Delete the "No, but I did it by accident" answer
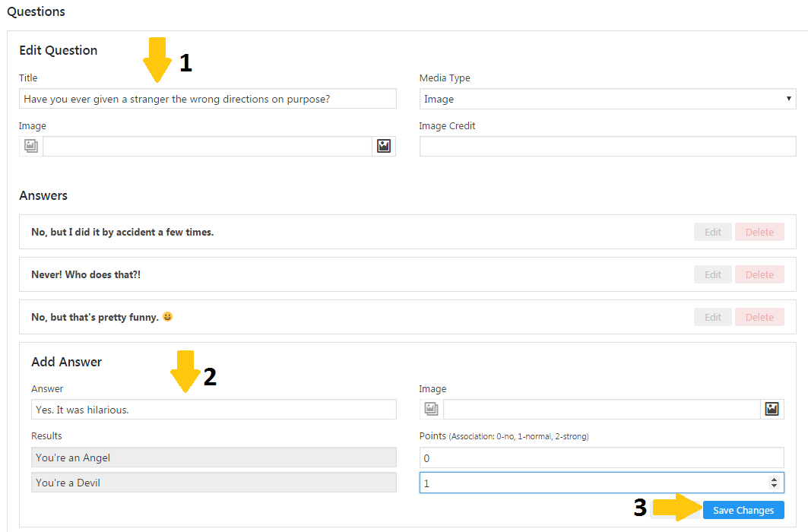 tap(759, 232)
